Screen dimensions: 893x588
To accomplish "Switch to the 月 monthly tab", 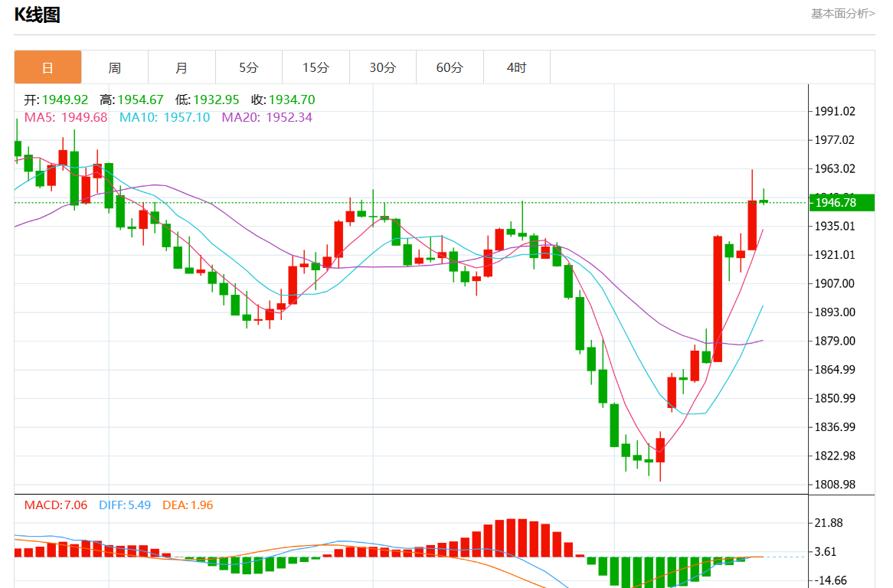I will tap(182, 67).
